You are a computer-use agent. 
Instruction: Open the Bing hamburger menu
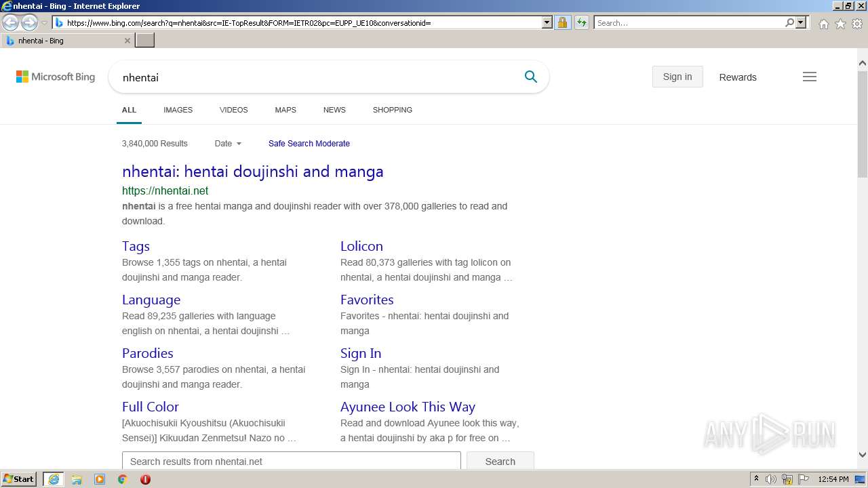(810, 77)
